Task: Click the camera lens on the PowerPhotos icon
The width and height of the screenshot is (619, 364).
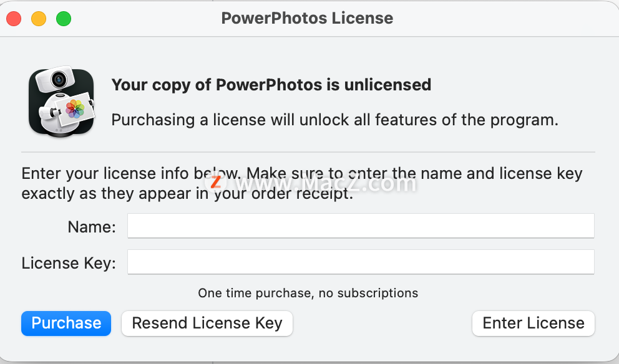Action: coord(59,80)
